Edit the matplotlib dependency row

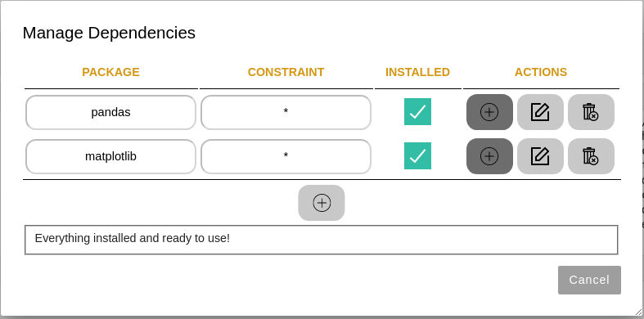[x=540, y=156]
